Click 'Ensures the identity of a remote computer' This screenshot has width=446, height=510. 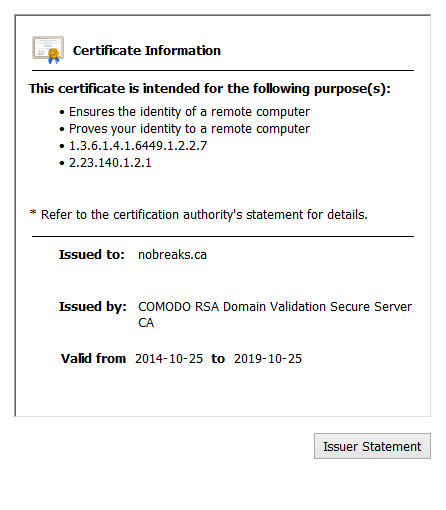click(189, 112)
